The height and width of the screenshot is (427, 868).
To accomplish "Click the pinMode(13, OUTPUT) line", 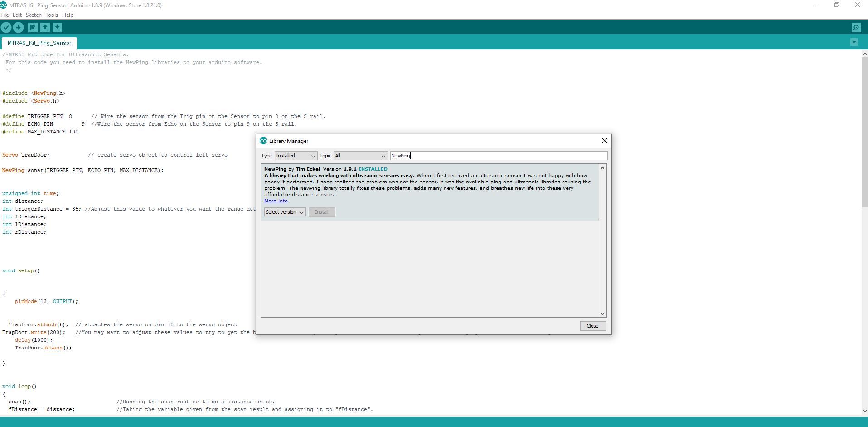I will (x=46, y=301).
